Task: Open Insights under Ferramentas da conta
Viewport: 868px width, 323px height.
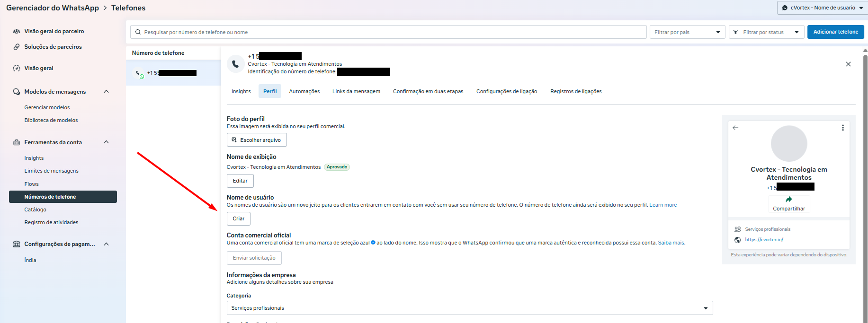Action: [34, 158]
